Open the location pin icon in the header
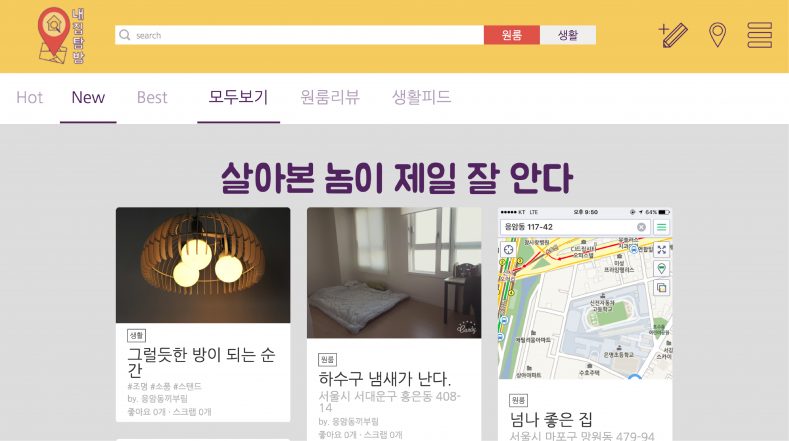Image resolution: width=789 pixels, height=441 pixels. (x=717, y=35)
